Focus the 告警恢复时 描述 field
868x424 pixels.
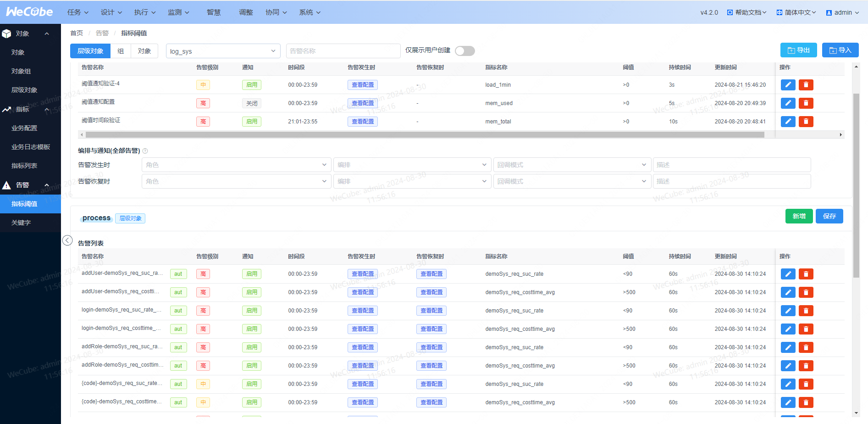pyautogui.click(x=732, y=181)
